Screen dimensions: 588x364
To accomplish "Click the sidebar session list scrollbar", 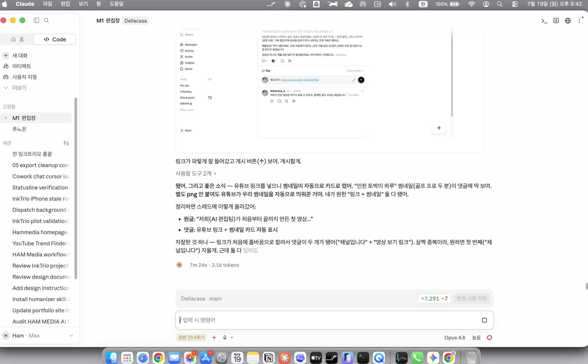I will (76, 188).
